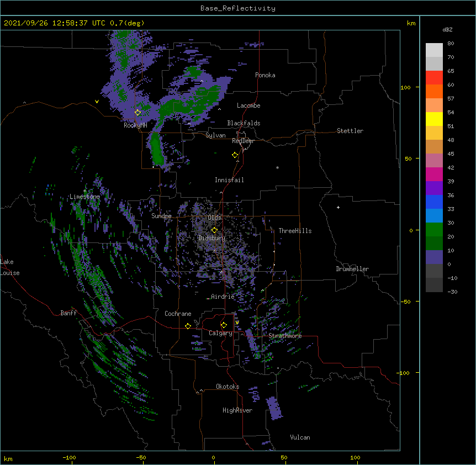Click the Base_Reflectivity title
476x465 pixels.
pos(238,8)
